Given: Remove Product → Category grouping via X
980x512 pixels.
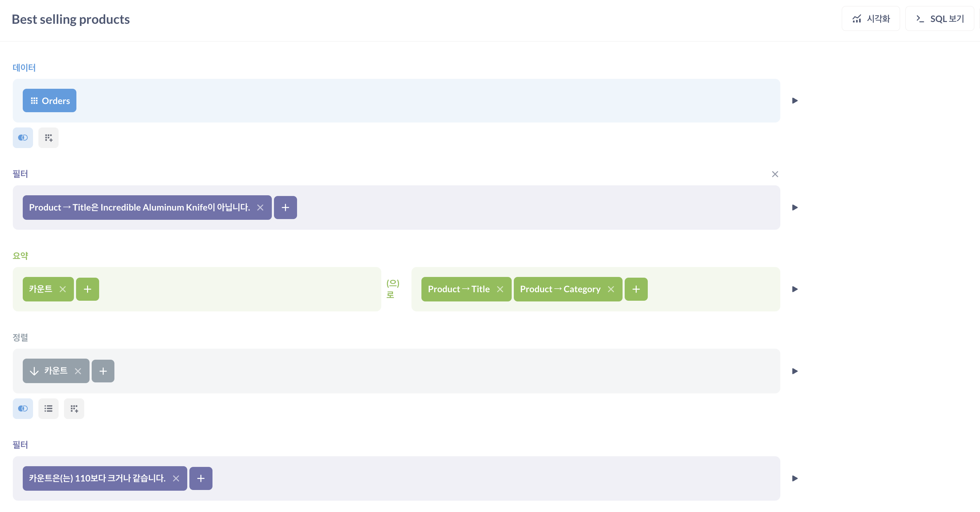Looking at the screenshot, I should pos(611,289).
